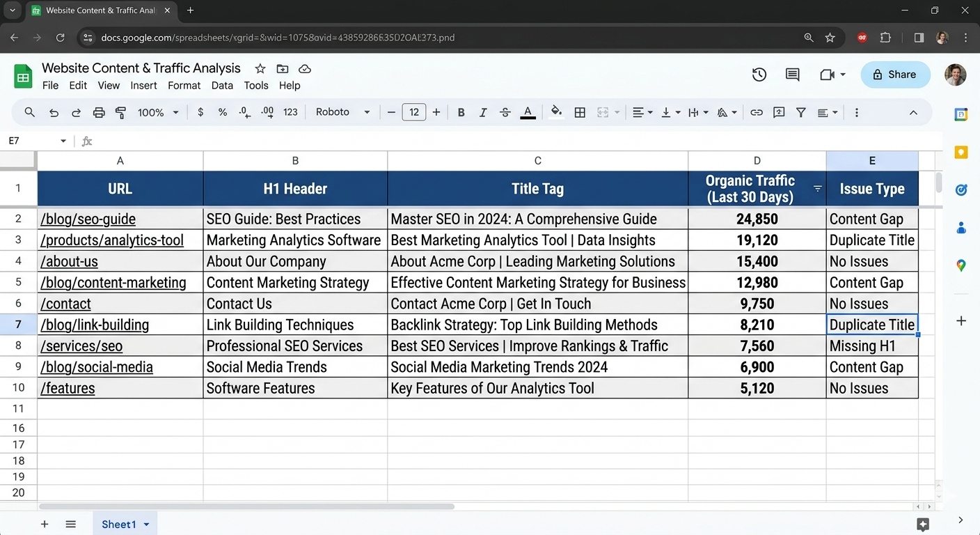Open the Format menu
The image size is (980, 535).
184,85
